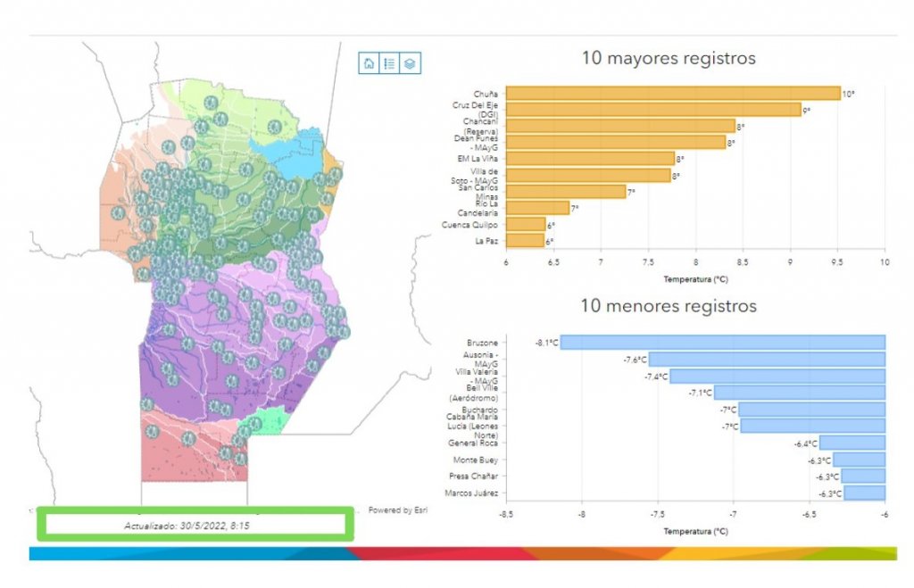Click the 'Actualizado: 30/5/2022, 8:15' timestamp
The image size is (914, 588).
coord(187,526)
